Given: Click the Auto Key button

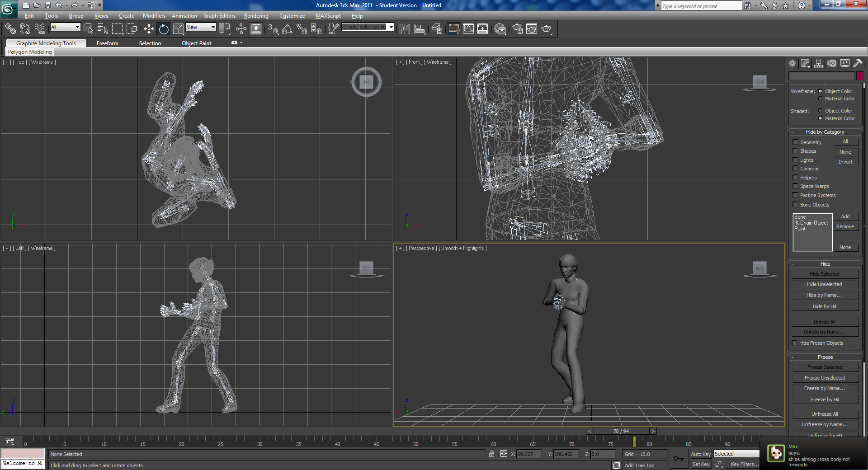Looking at the screenshot, I should click(701, 454).
